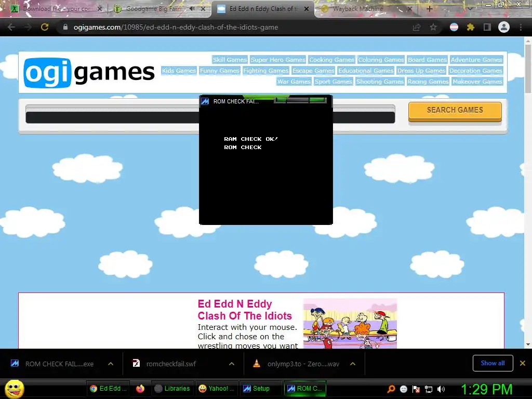Click the Ed Edd N Eddy game thumbnail

click(350, 323)
